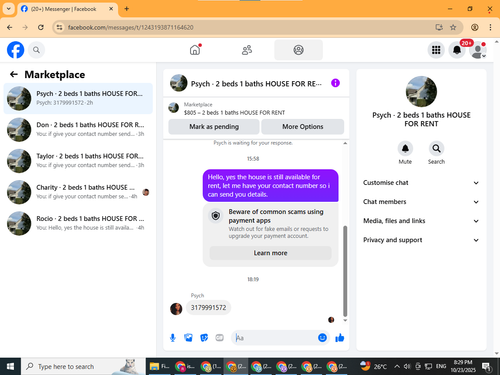This screenshot has width=500, height=375.
Task: Expand Media, files and links section
Action: click(x=421, y=221)
